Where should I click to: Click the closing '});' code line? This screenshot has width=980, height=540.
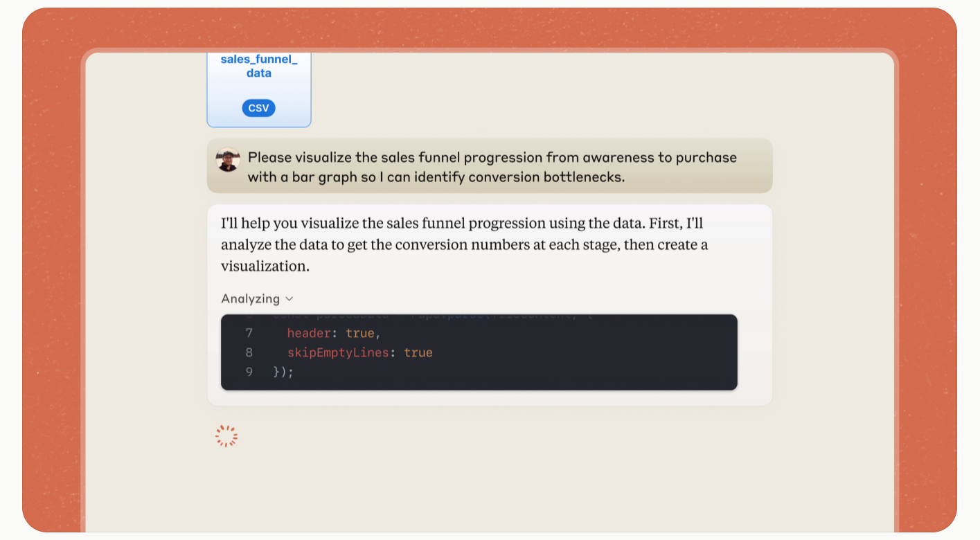(x=283, y=372)
